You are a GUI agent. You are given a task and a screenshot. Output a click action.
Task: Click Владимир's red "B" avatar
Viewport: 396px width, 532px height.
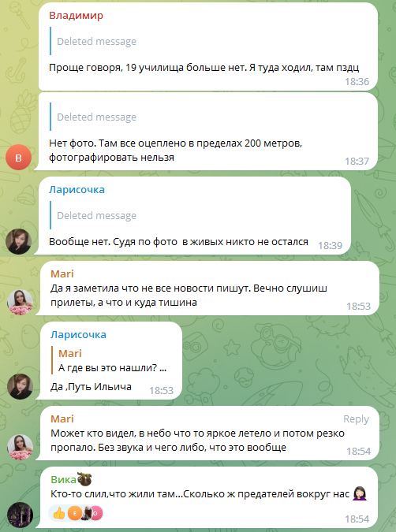(x=19, y=157)
